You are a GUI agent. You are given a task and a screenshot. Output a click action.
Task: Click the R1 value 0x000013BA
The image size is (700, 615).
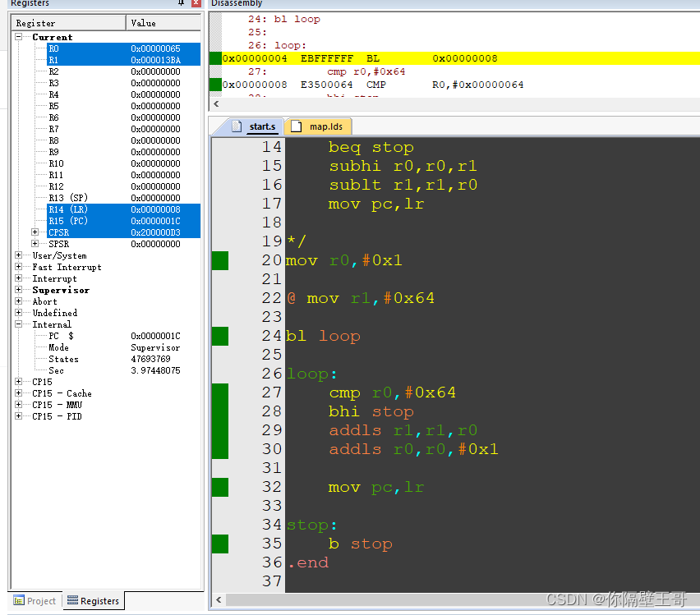coord(155,60)
